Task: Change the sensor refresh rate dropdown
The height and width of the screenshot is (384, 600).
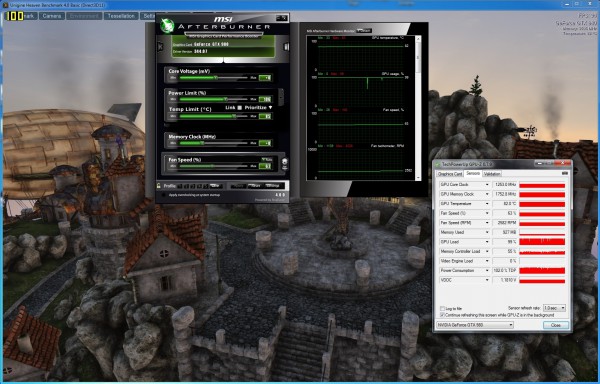Action: click(554, 308)
